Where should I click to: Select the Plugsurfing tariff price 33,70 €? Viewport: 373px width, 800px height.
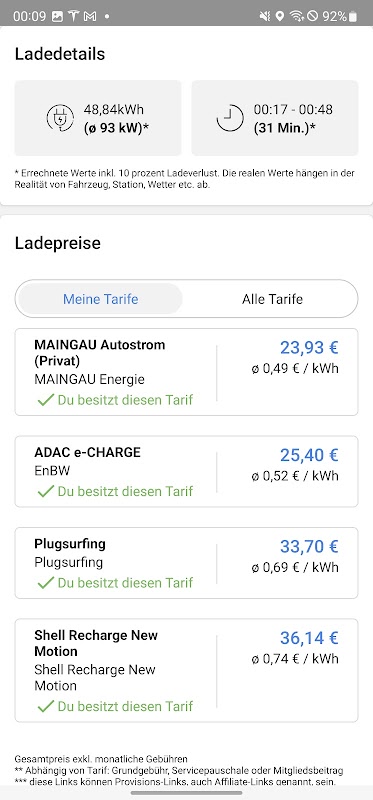click(309, 546)
